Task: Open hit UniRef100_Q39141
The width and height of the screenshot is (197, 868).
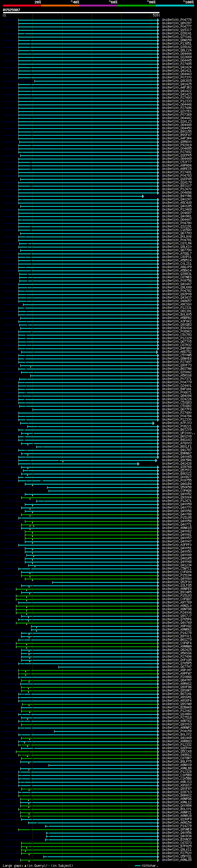Action: tap(176, 33)
